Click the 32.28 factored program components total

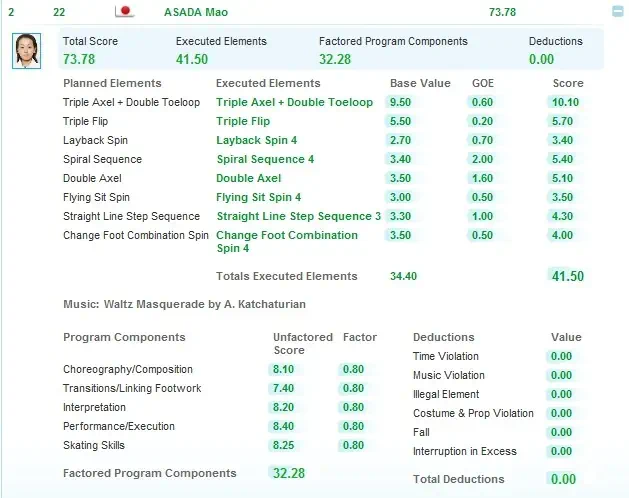pos(287,473)
